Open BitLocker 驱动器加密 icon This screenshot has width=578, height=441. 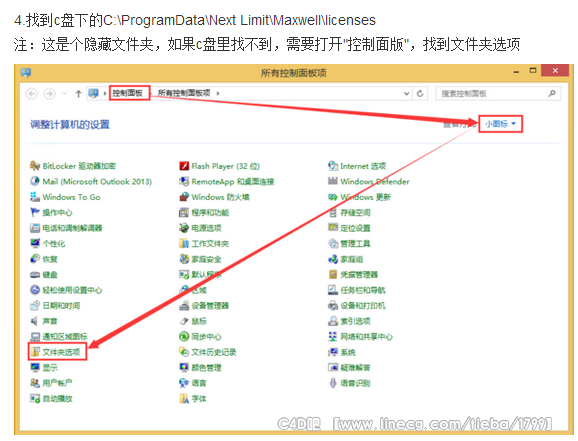tap(35, 166)
